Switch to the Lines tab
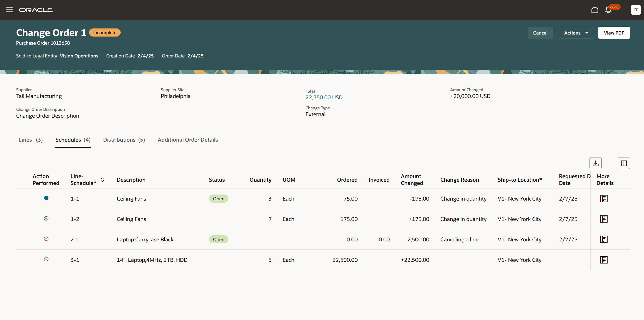Viewport: 644px width, 320px height. coord(31,140)
